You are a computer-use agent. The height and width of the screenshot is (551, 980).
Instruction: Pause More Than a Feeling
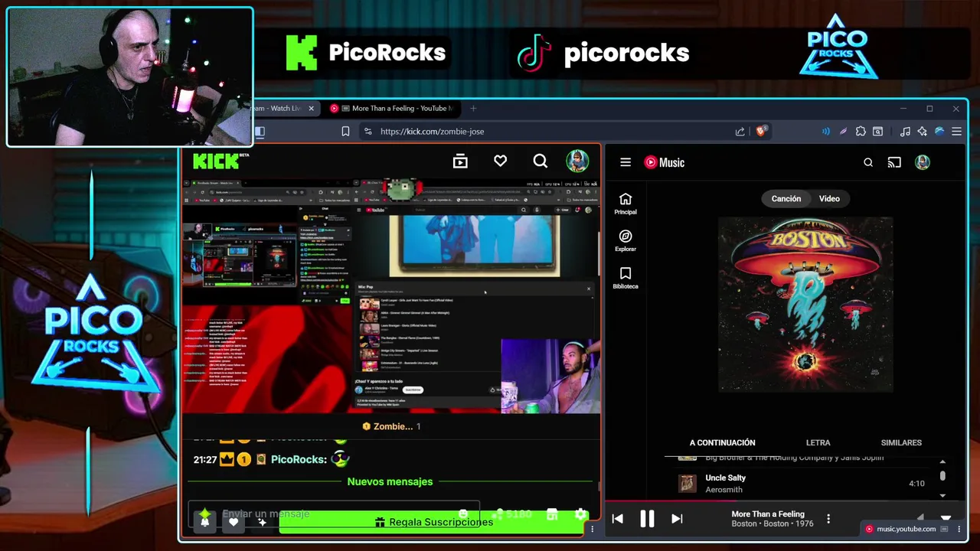coord(647,519)
